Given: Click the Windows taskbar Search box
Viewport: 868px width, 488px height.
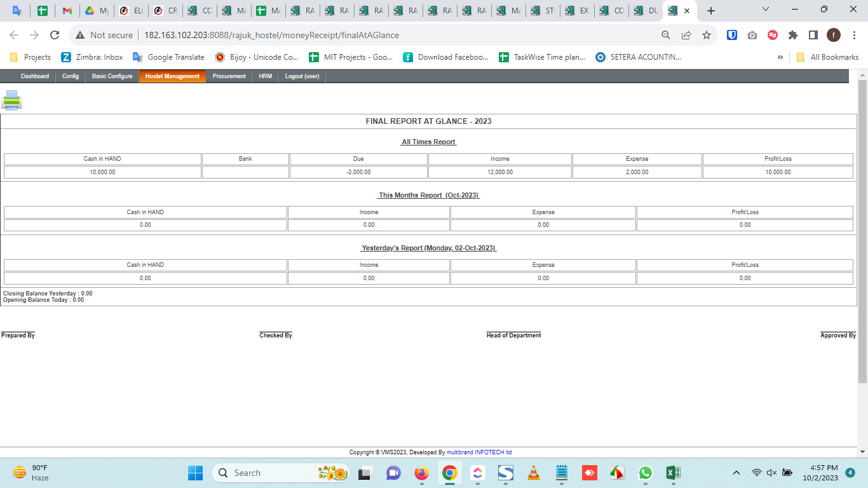Looking at the screenshot, I should pyautogui.click(x=267, y=473).
